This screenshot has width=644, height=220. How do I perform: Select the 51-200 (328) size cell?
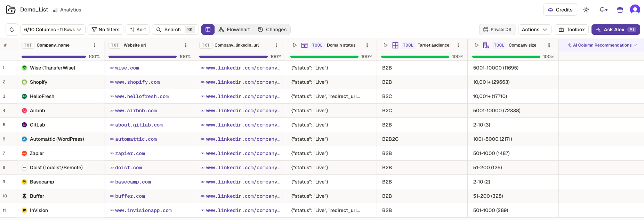(513, 196)
